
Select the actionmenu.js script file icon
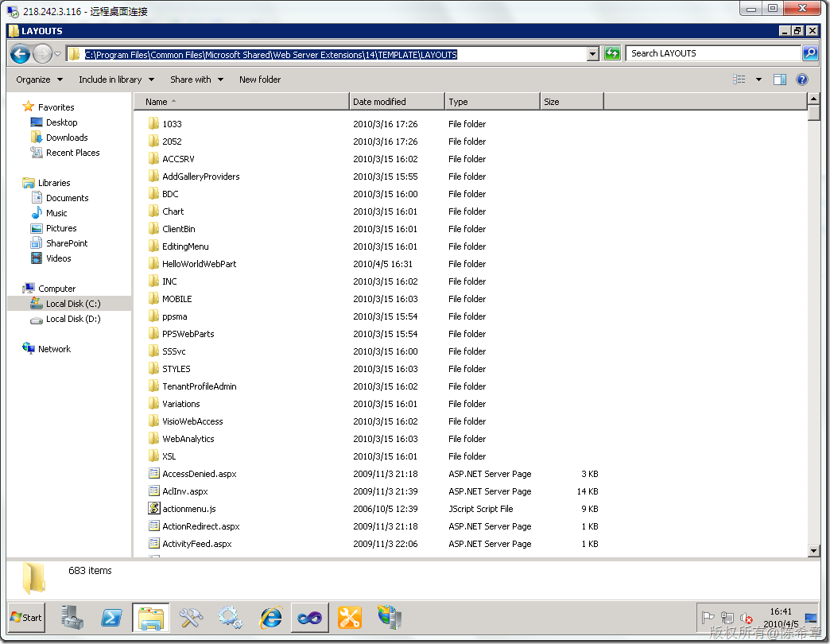click(x=154, y=509)
